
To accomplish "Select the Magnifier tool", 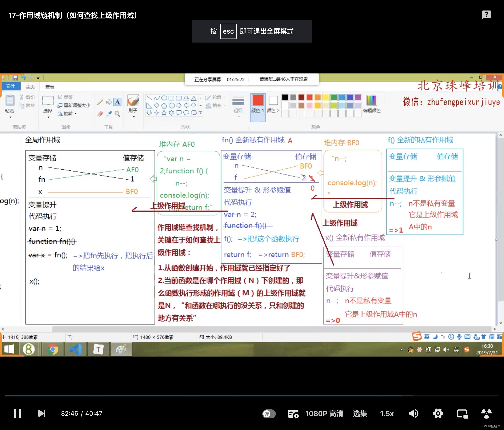I will (x=117, y=114).
